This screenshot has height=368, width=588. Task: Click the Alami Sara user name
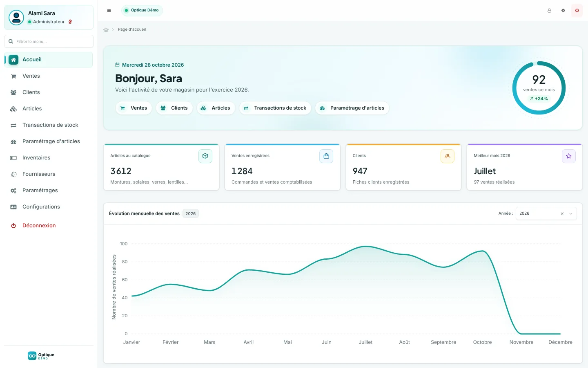(x=42, y=13)
